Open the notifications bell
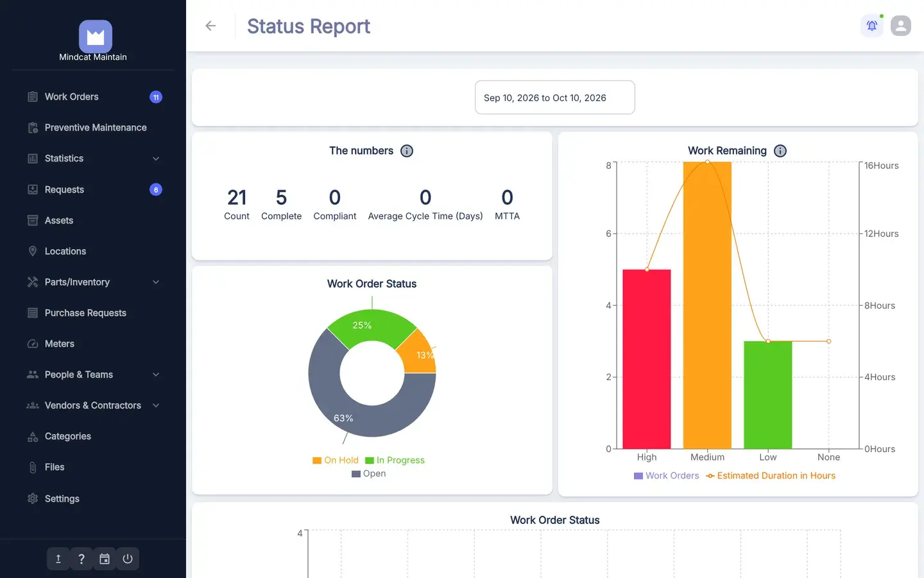The height and width of the screenshot is (578, 924). [872, 26]
